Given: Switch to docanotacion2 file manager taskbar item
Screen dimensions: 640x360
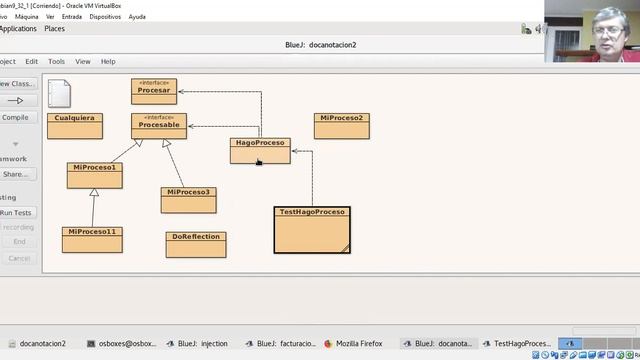Looking at the screenshot, I should pos(38,344).
